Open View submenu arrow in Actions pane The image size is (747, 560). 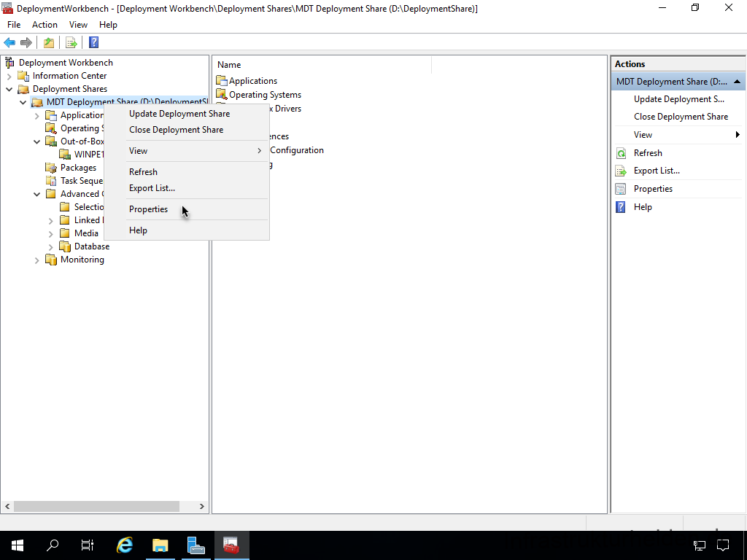[x=738, y=135]
